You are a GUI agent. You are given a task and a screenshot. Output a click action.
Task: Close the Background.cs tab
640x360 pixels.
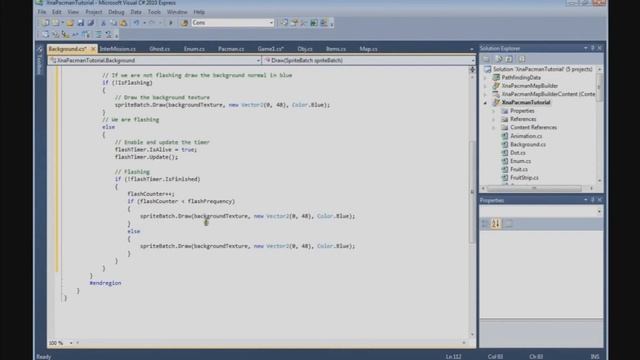pos(93,49)
